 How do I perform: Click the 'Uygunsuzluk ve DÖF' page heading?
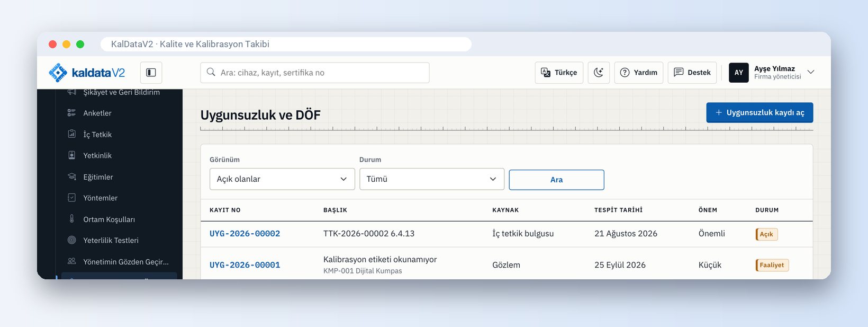click(260, 115)
